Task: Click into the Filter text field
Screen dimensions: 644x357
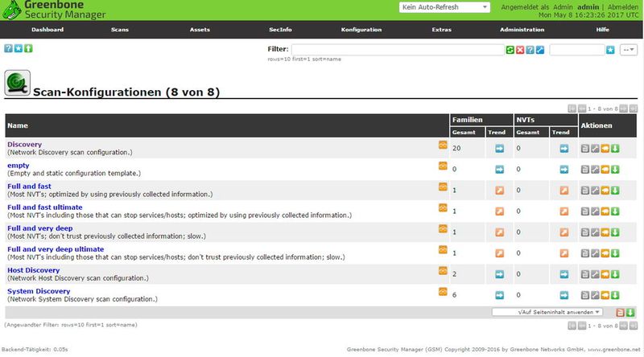Action: pos(397,50)
